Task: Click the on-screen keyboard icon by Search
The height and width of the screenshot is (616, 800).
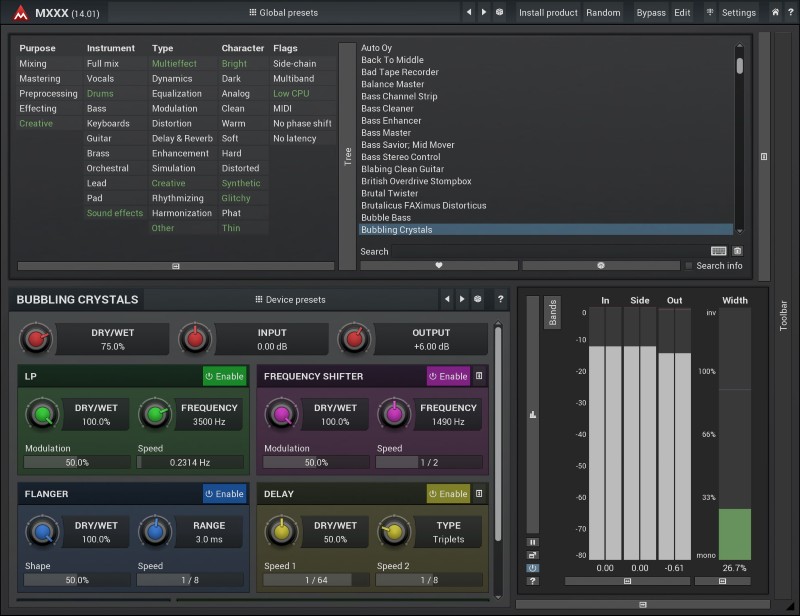Action: click(x=718, y=251)
